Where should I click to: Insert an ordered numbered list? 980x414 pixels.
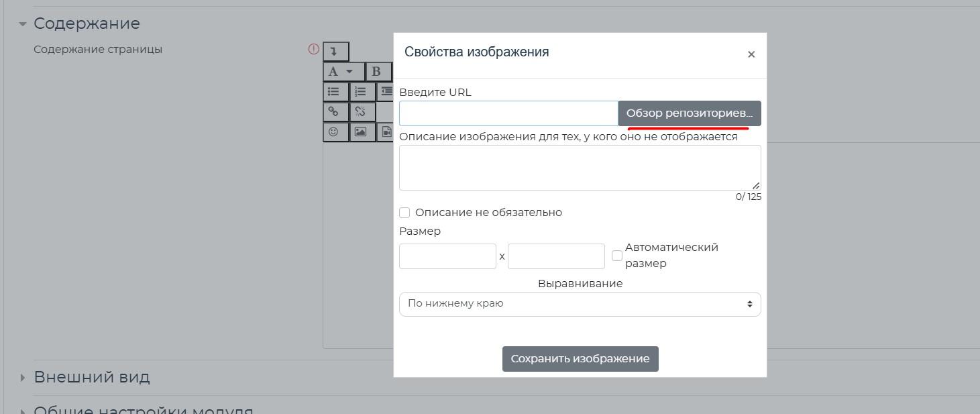coord(361,92)
